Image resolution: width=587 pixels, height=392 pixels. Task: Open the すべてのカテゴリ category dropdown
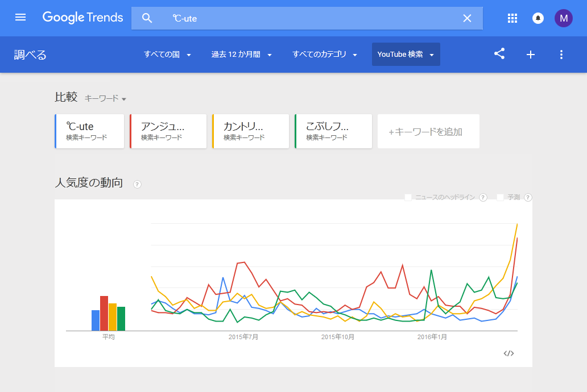pyautogui.click(x=325, y=54)
